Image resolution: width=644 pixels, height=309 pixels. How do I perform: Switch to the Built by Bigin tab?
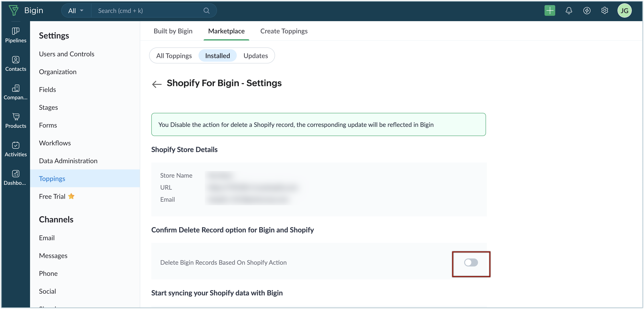[x=173, y=31]
